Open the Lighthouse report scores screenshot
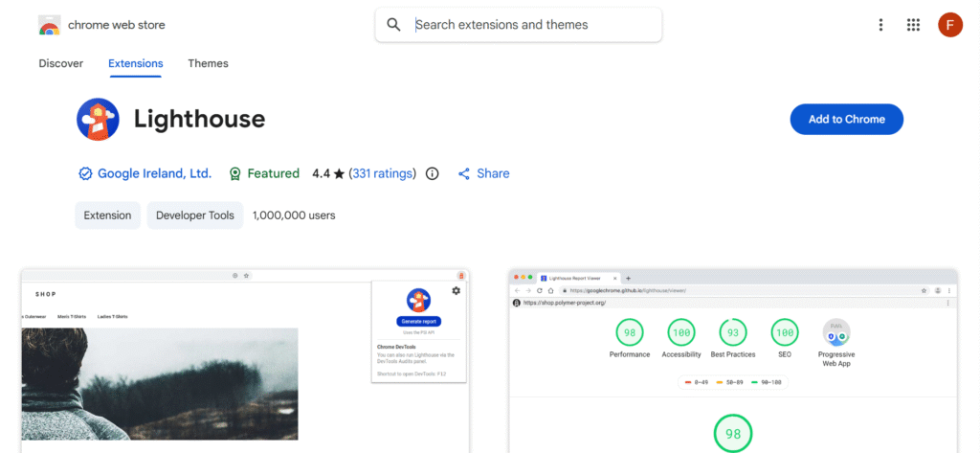This screenshot has height=453, width=980. click(x=732, y=361)
